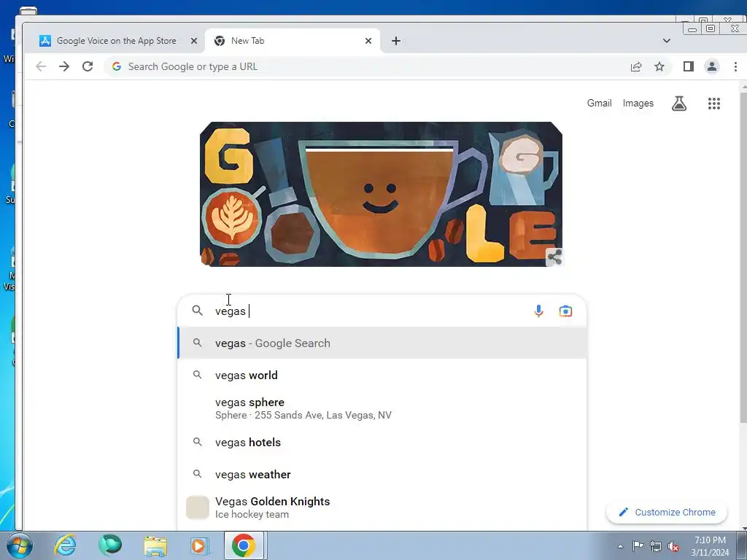Open Search Labs flask icon

tap(679, 104)
